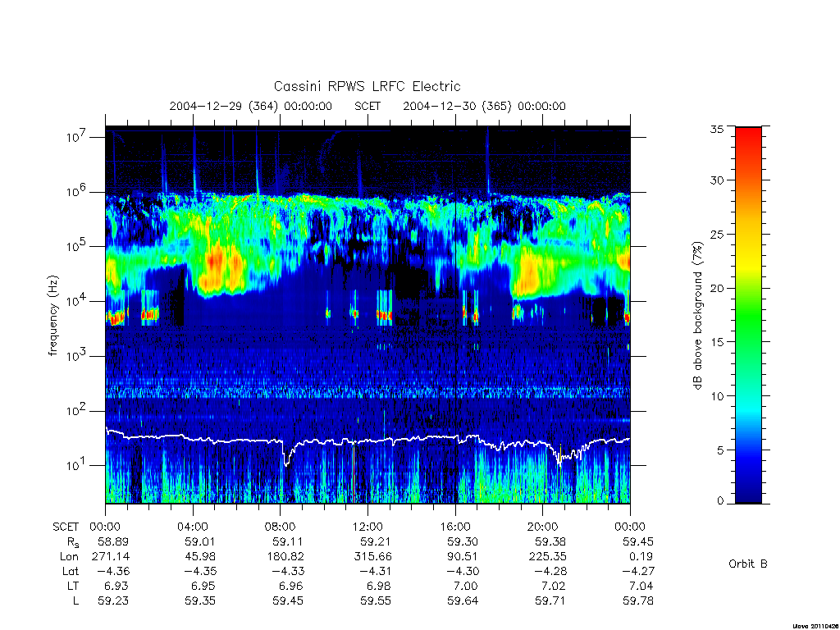The width and height of the screenshot is (840, 630).
Task: Click the LT value 7.00
Action: (466, 586)
